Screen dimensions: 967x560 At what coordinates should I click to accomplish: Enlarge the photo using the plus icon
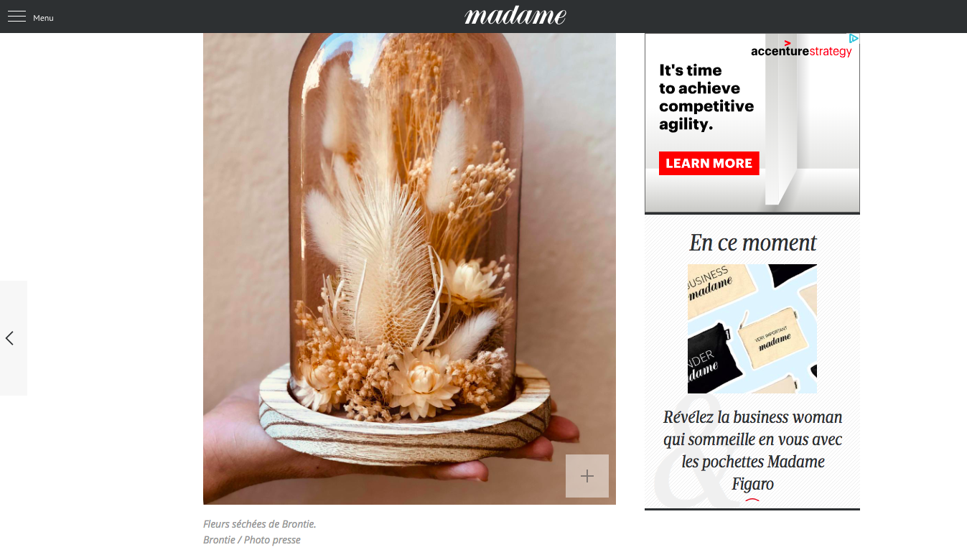587,476
